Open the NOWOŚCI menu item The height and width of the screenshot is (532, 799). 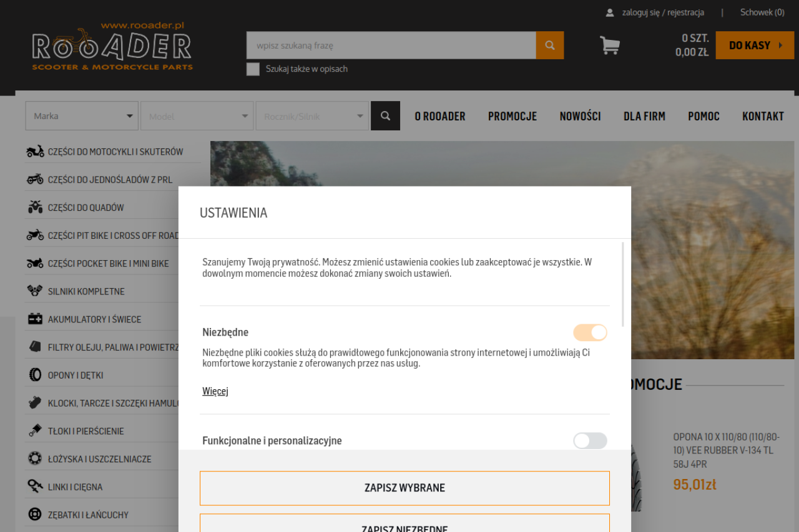click(x=580, y=116)
